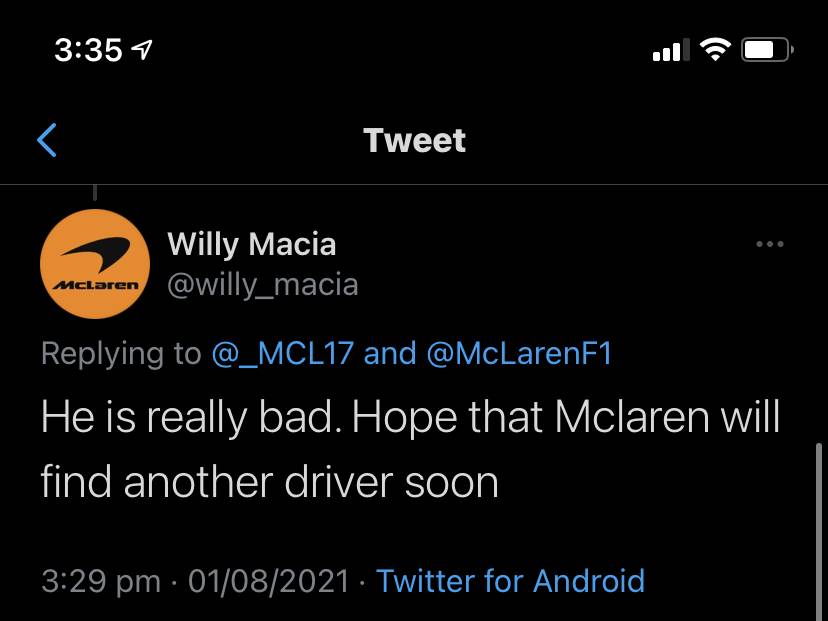Open the @McLarenF1 mention link
This screenshot has width=828, height=621.
(x=519, y=353)
